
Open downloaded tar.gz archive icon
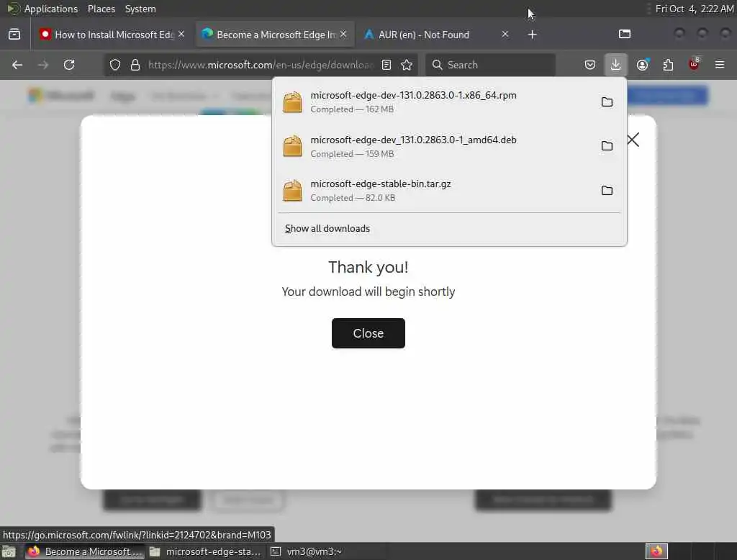tap(292, 191)
